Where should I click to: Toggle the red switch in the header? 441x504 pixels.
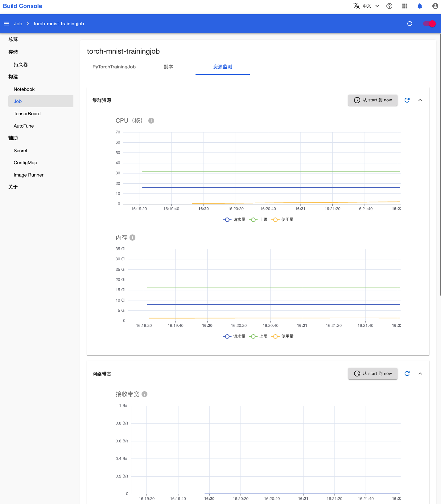click(x=429, y=24)
